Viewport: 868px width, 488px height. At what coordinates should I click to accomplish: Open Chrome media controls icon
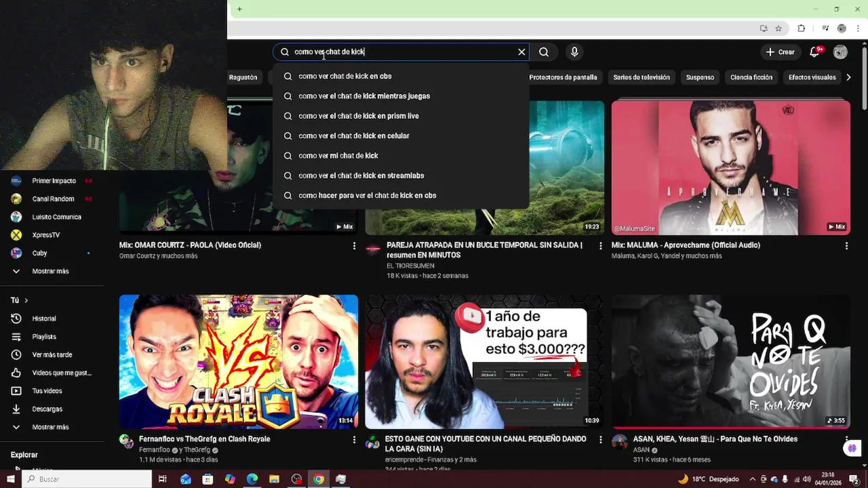pyautogui.click(x=825, y=28)
